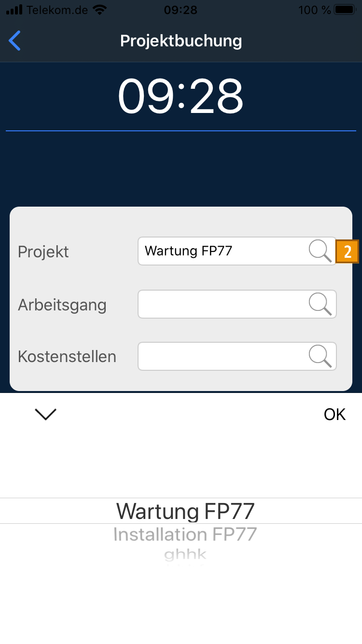Tap the battery icon in status bar
The width and height of the screenshot is (362, 644).
pos(344,10)
